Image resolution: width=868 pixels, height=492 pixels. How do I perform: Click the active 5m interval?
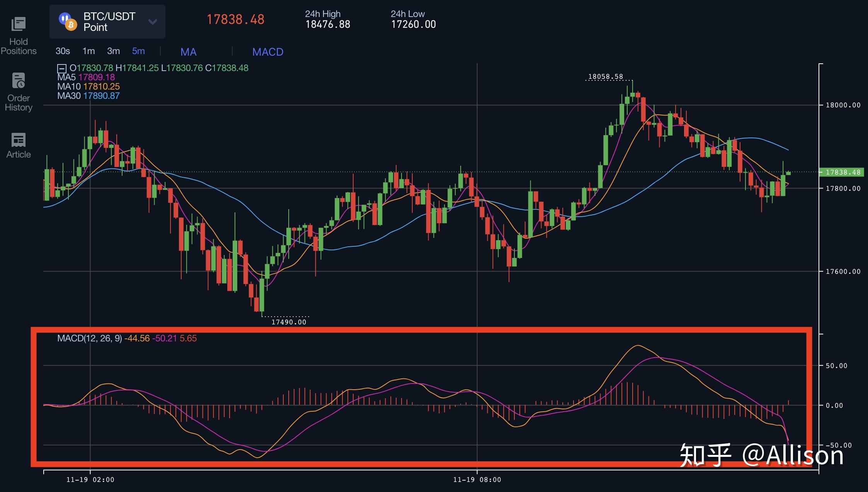(138, 51)
